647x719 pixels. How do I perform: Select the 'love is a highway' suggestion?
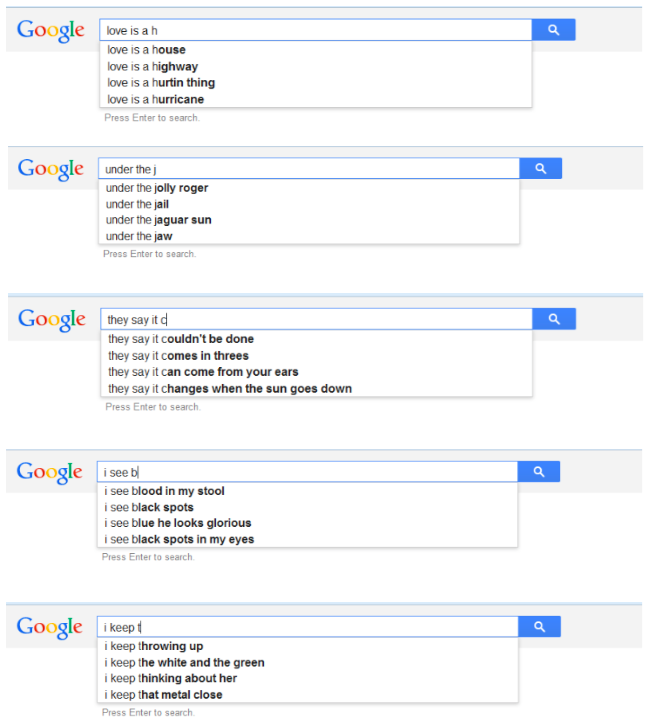152,66
